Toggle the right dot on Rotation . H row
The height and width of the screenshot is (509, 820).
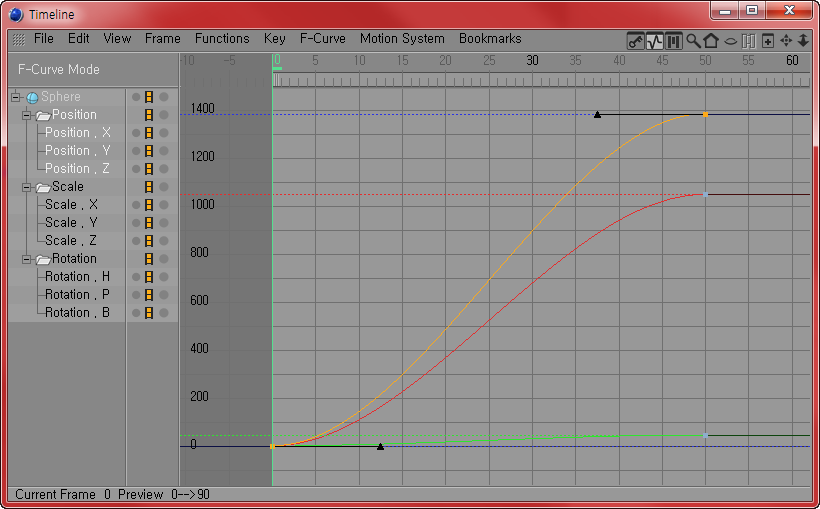pos(162,277)
